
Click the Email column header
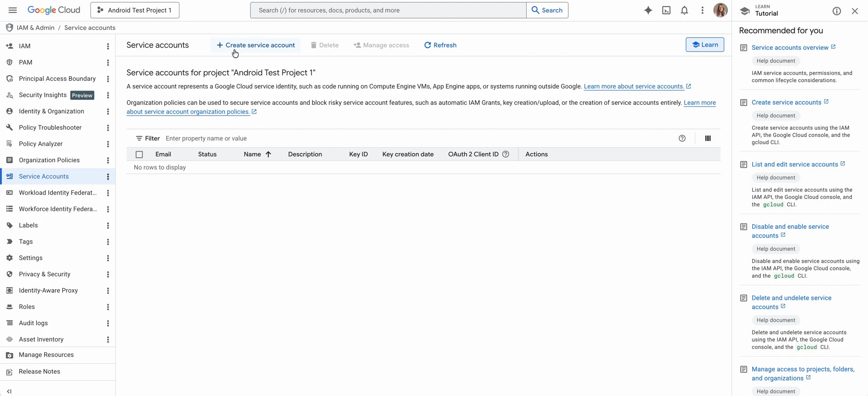click(x=163, y=154)
